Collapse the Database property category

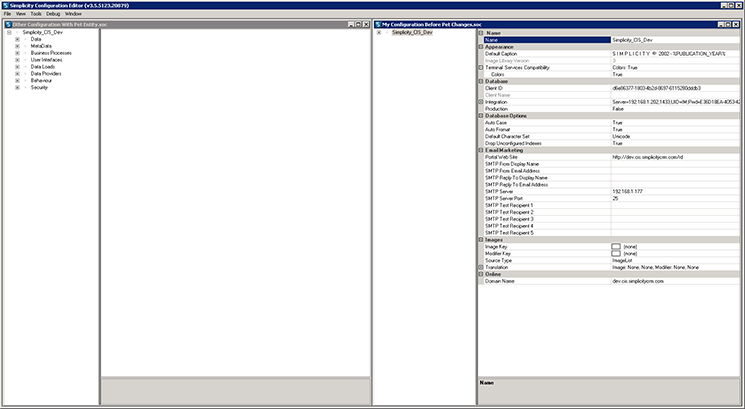pos(481,81)
